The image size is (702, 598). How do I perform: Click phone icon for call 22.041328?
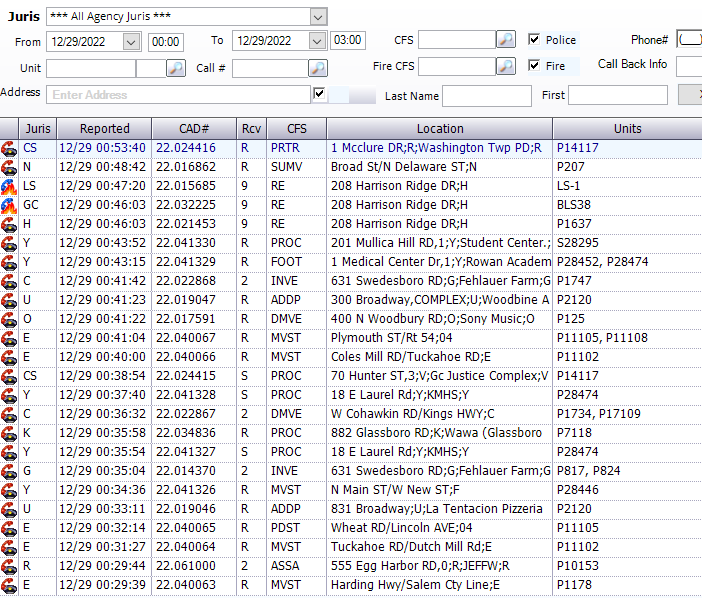point(9,395)
